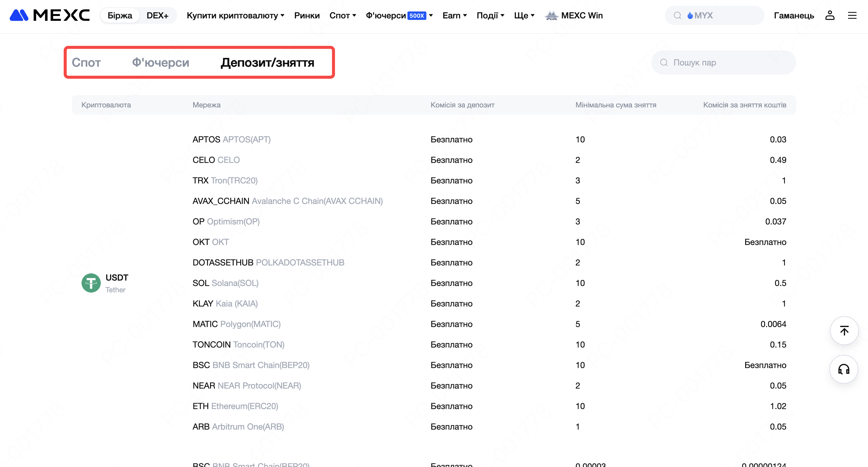Switch to the Біржа mode
Viewport: 868px width, 467px height.
[120, 15]
